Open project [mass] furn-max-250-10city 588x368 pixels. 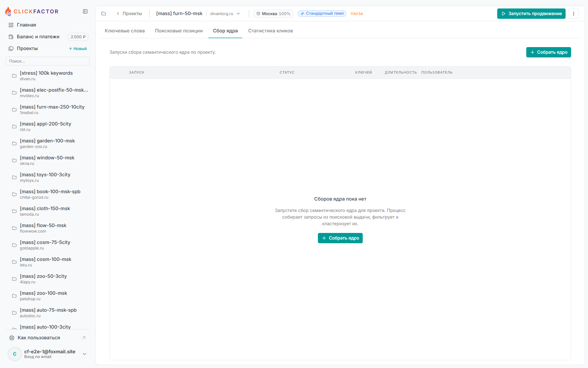tap(48, 109)
